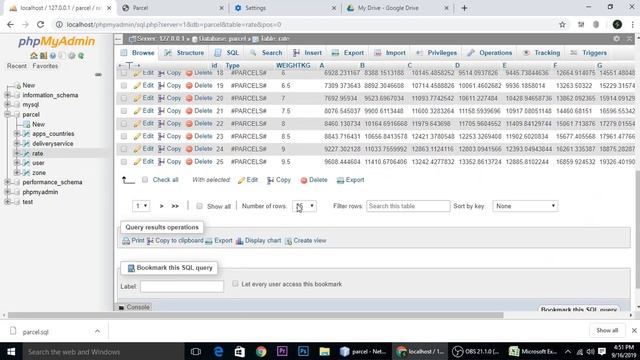The image size is (640, 360).
Task: Open Photoshop from taskbar
Action: pyautogui.click(x=303, y=351)
